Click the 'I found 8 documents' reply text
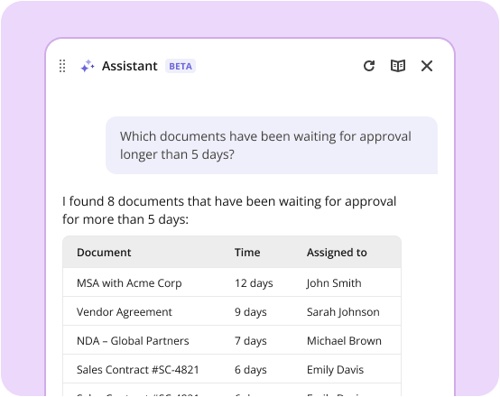This screenshot has width=500, height=397. [229, 210]
